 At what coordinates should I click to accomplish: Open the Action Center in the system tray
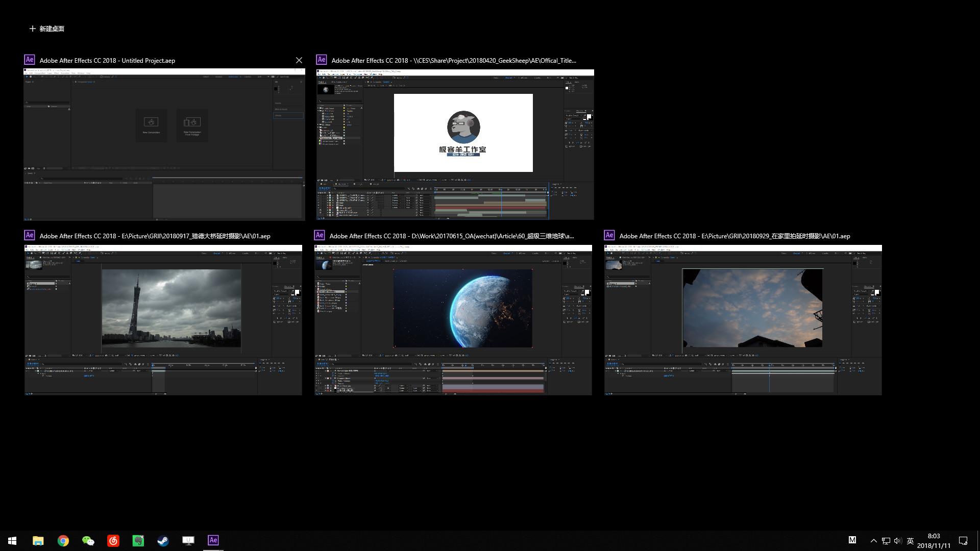pyautogui.click(x=964, y=540)
